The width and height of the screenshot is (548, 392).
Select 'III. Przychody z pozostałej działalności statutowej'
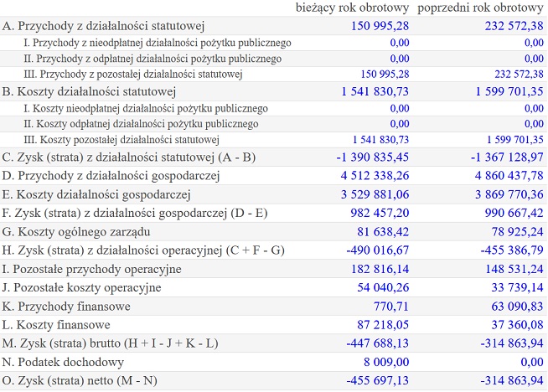(132, 75)
